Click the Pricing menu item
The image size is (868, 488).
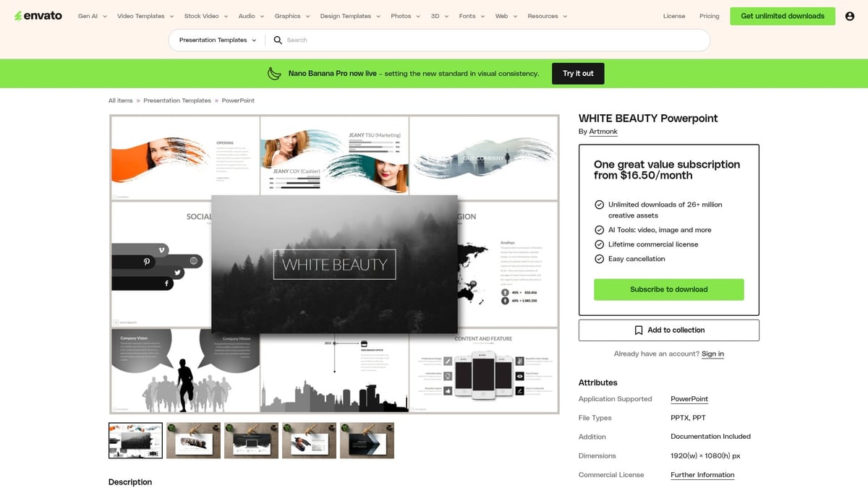709,15
